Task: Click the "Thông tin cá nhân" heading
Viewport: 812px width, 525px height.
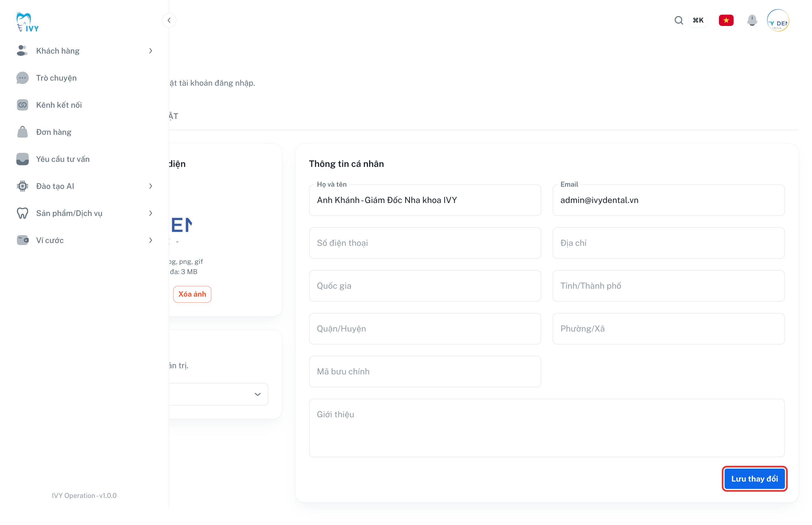Action: coord(346,164)
